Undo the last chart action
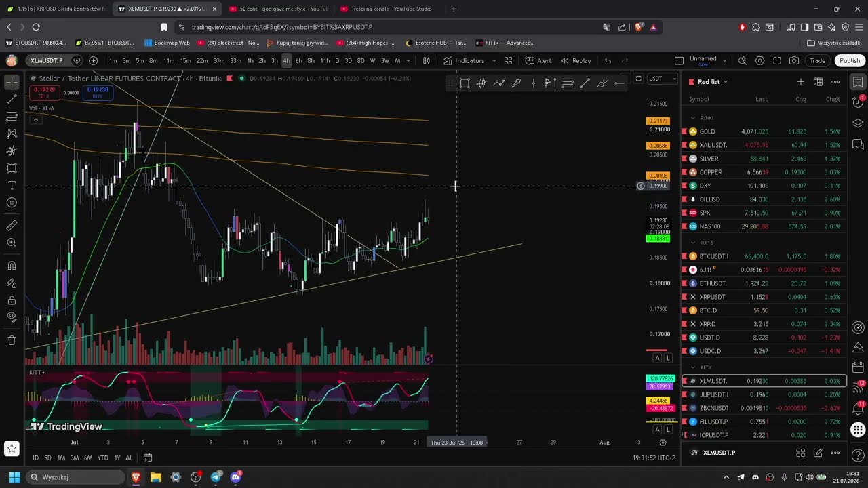868x488 pixels. coord(608,60)
